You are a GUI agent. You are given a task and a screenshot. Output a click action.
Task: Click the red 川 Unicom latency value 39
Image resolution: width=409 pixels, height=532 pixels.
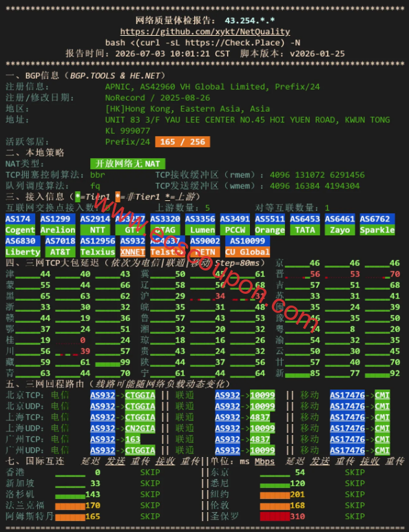85,351
